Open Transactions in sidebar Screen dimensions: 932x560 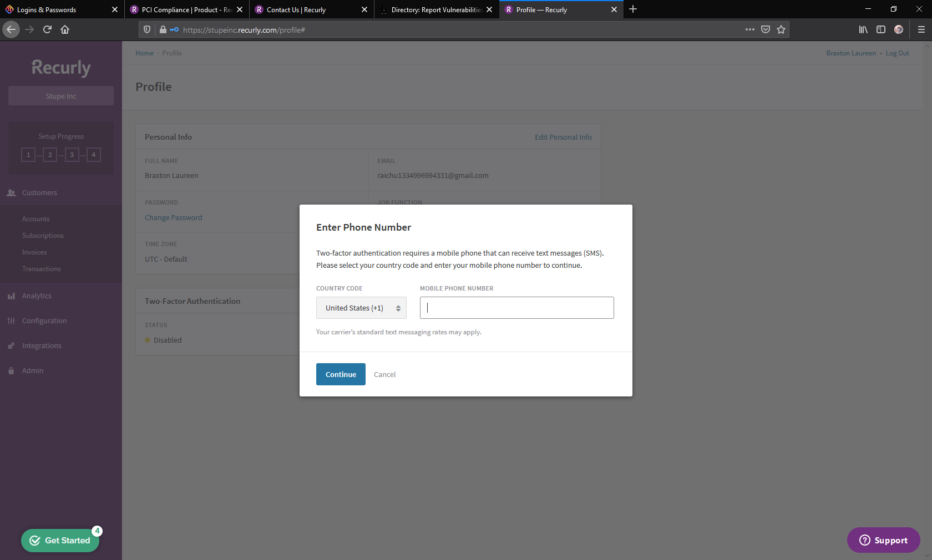[42, 269]
